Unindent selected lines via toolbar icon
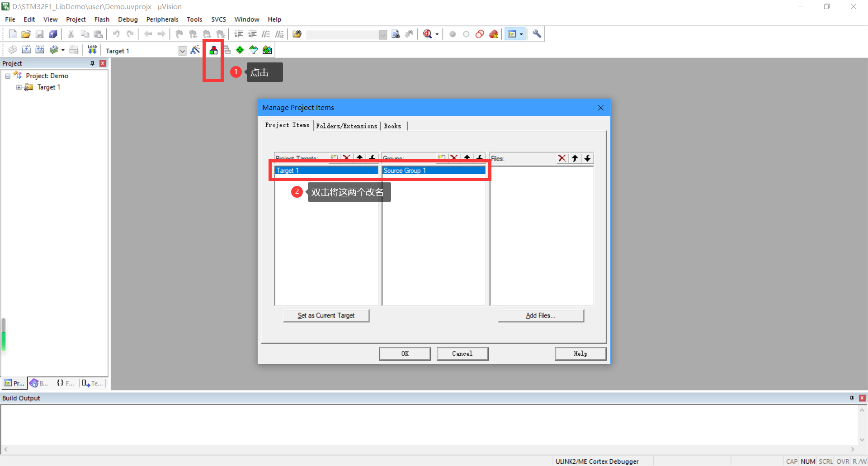 pyautogui.click(x=252, y=34)
